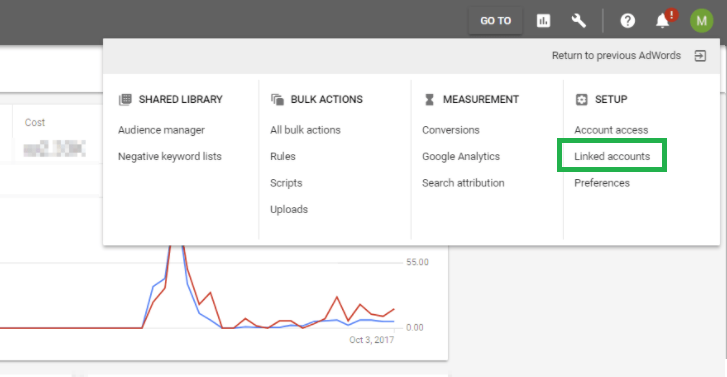Open All bulk actions
This screenshot has height=377, width=727.
305,130
